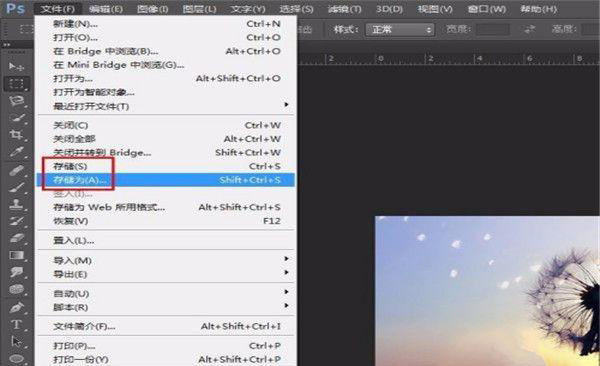Expand the 最近打开文件(T) submenu
Image resolution: width=600 pixels, height=366 pixels.
click(165, 106)
